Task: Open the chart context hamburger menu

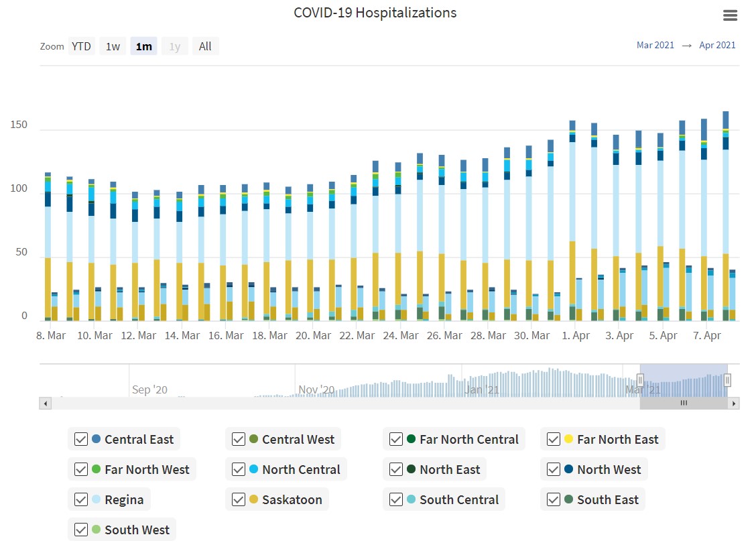Action: click(730, 15)
